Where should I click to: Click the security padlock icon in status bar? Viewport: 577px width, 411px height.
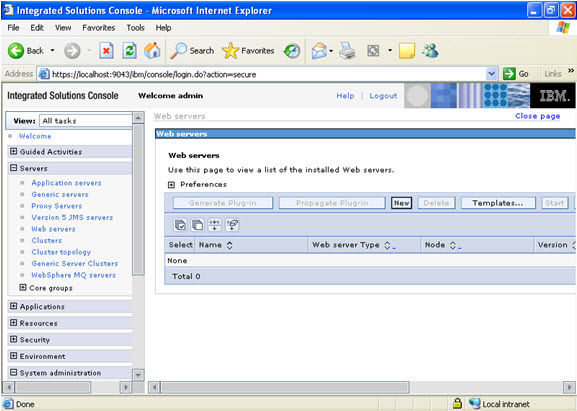457,403
